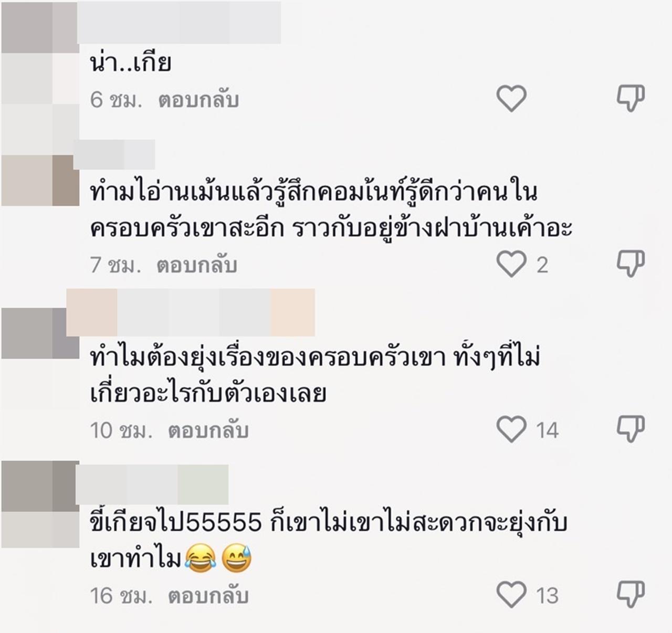Viewport: 672px width, 633px height.
Task: Heart the comment with 13 likes
Action: coord(511,595)
